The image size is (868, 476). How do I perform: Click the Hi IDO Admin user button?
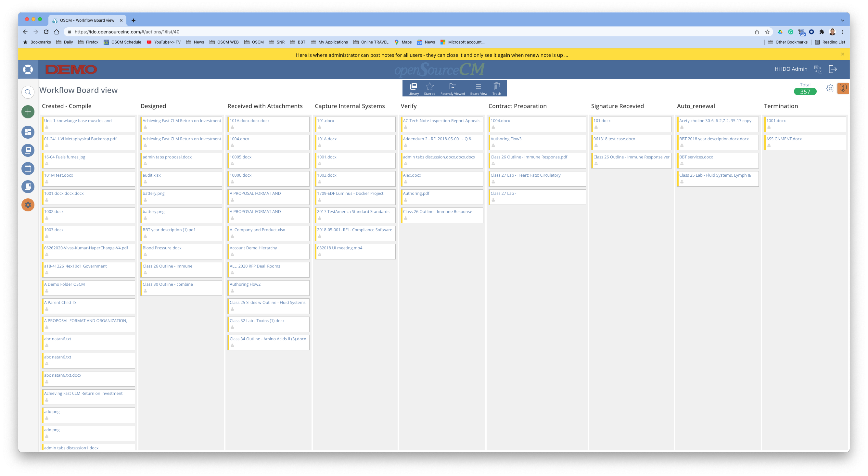click(x=792, y=69)
